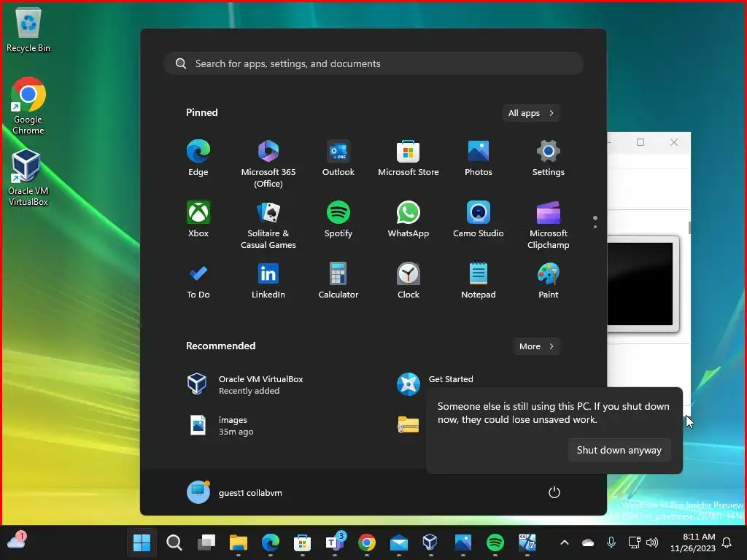Open Solitaire & Casual Games
This screenshot has width=747, height=560.
[268, 225]
